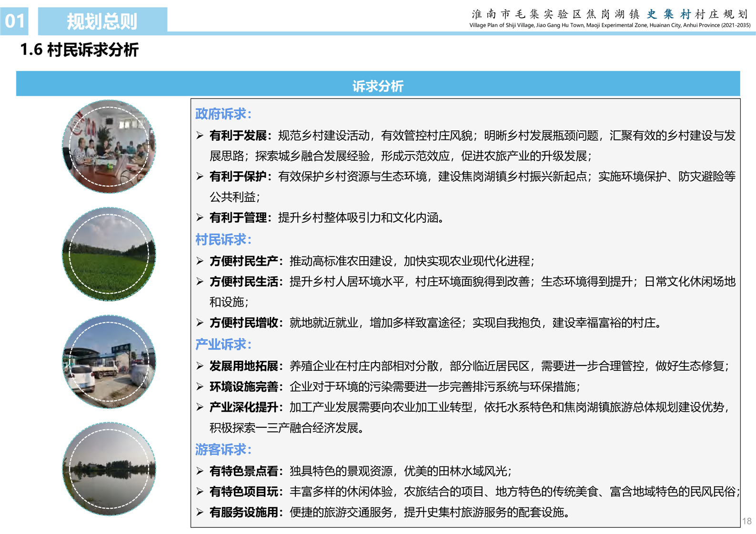Click the arrow bullet beside 有特色景点看
Screen dimensions: 756x534
pyautogui.click(x=200, y=471)
